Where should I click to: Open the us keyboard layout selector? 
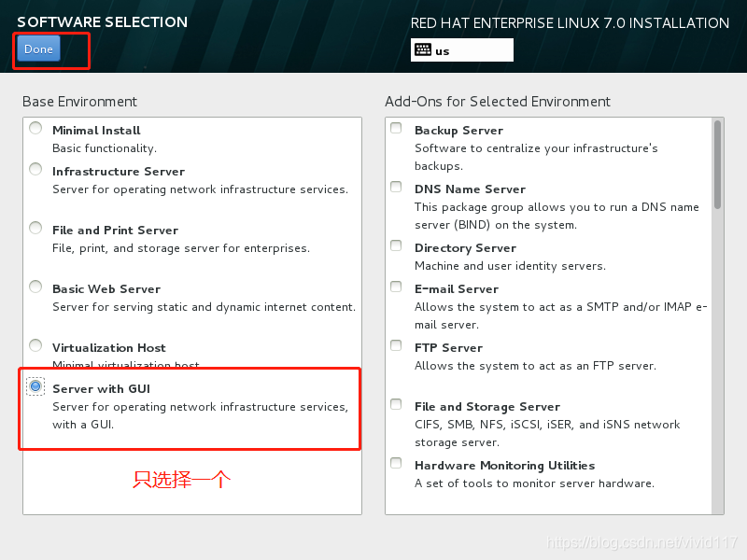461,50
